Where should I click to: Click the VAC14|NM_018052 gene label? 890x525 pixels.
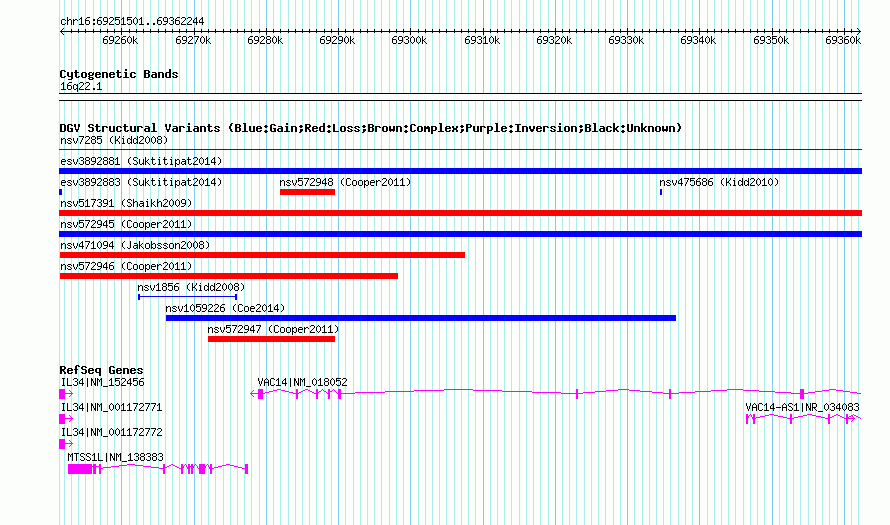pyautogui.click(x=302, y=383)
